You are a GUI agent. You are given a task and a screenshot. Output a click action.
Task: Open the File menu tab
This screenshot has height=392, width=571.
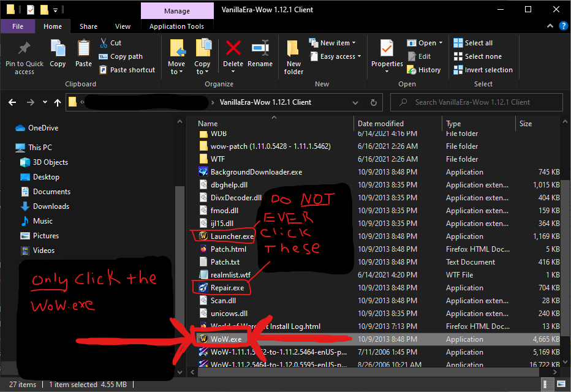pyautogui.click(x=18, y=26)
